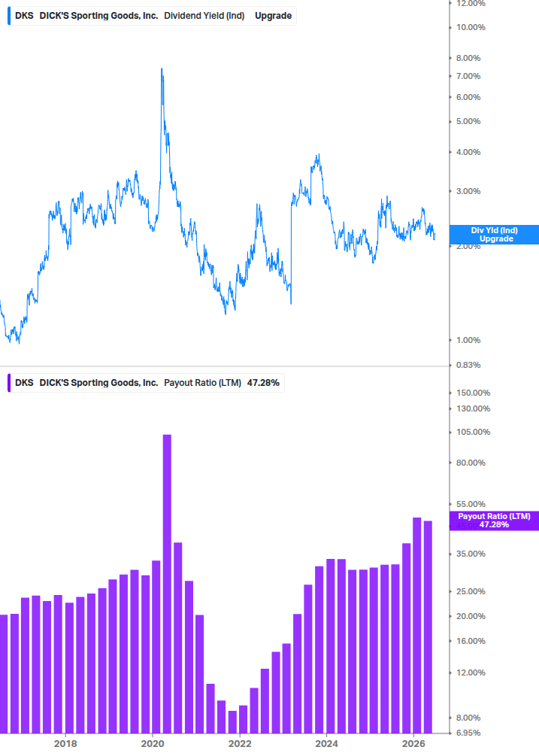The height and width of the screenshot is (756, 539).
Task: Click the purple Payout Ratio (LTM) 47.28% axis tag
Action: tap(494, 521)
